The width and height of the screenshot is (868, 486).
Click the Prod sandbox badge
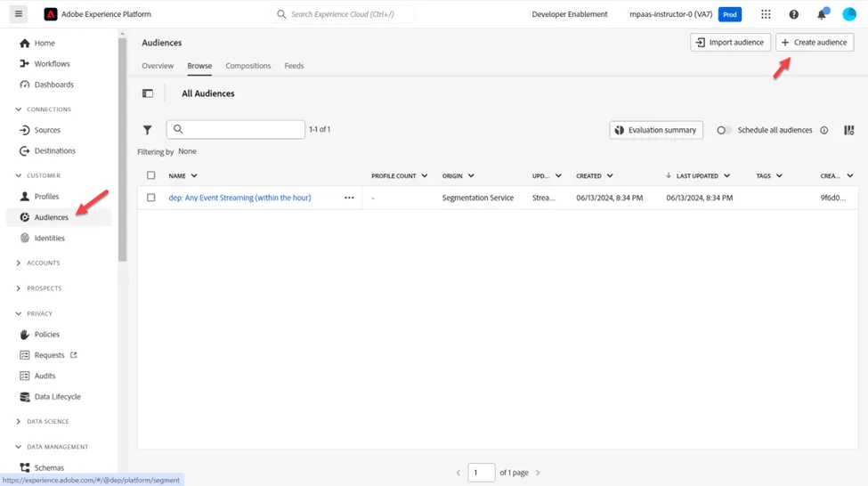click(x=730, y=14)
